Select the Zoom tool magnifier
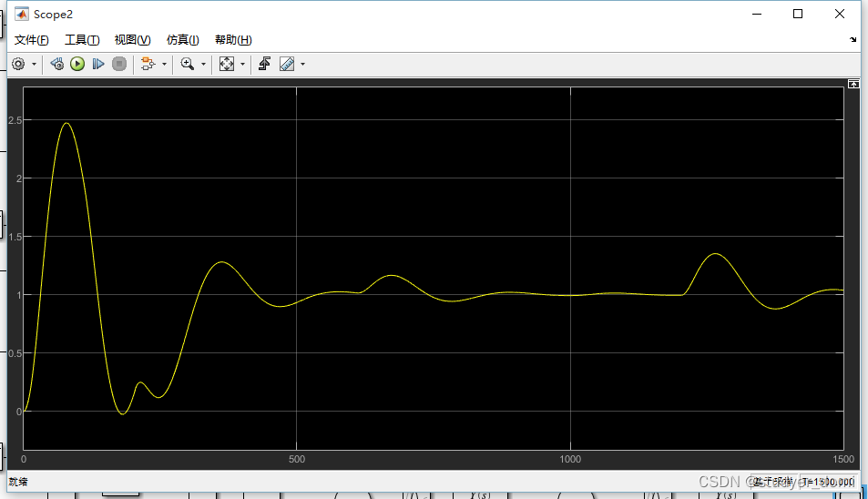The height and width of the screenshot is (499, 868). [187, 64]
